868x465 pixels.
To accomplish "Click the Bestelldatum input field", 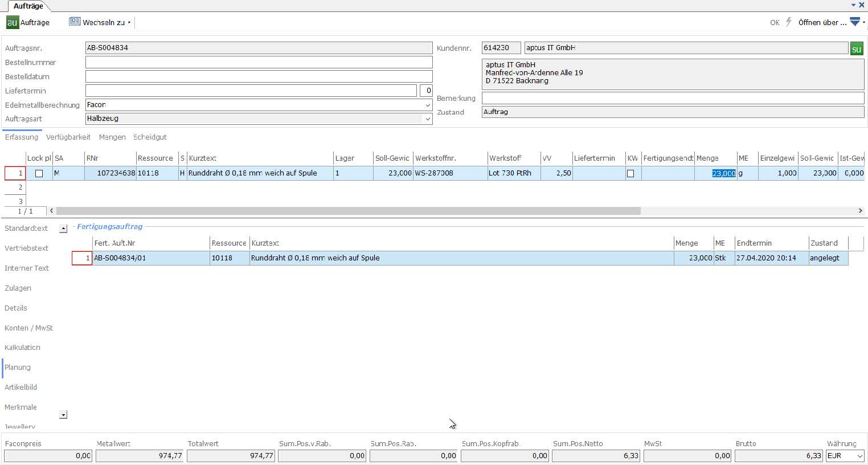I will point(259,76).
